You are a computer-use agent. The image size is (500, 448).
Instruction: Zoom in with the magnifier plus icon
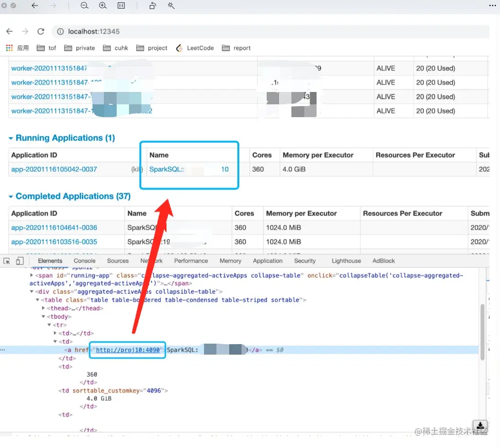point(102,5)
